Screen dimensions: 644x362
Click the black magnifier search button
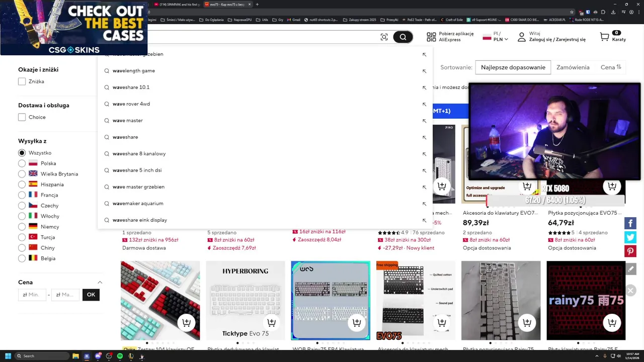pos(403,37)
